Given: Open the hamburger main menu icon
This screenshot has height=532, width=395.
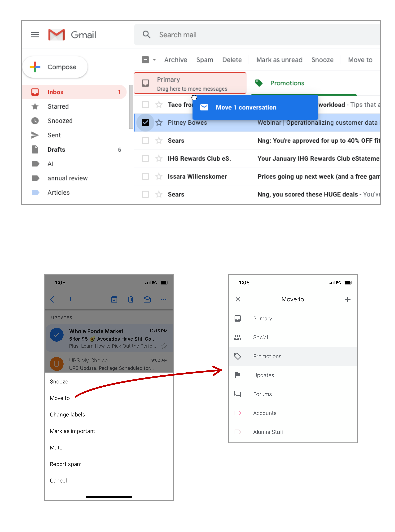Looking at the screenshot, I should click(35, 35).
